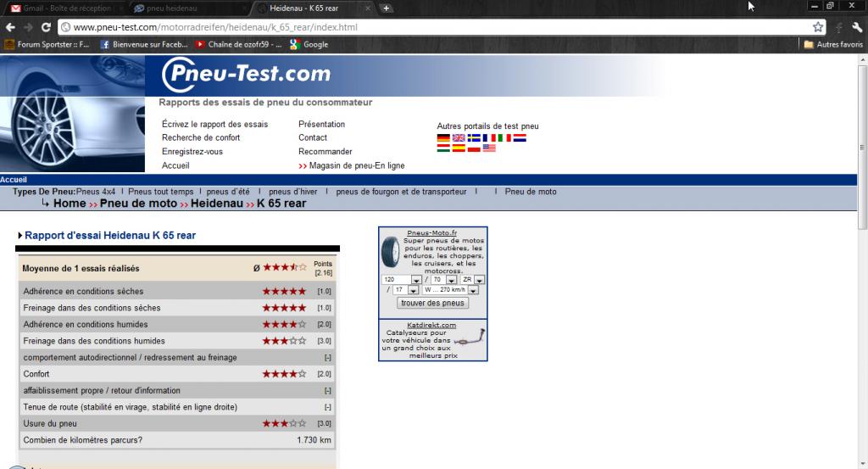Open the Autres favoris folder

click(833, 44)
